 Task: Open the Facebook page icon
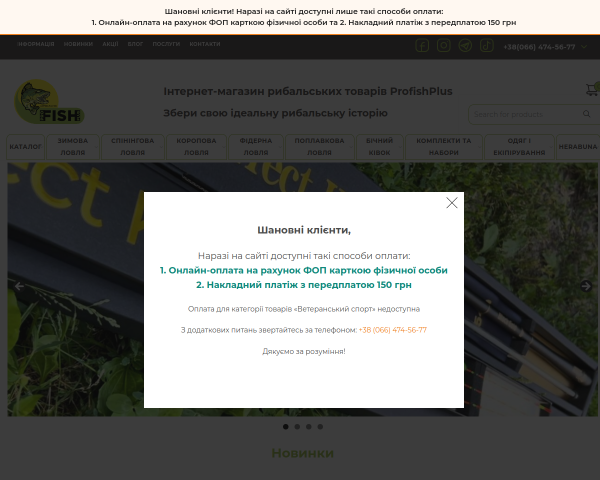coord(422,46)
